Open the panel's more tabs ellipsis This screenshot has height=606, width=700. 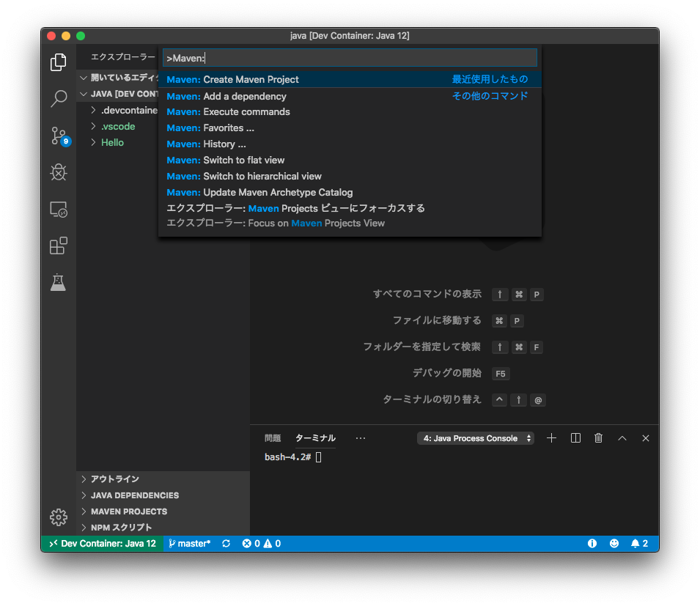tap(361, 438)
